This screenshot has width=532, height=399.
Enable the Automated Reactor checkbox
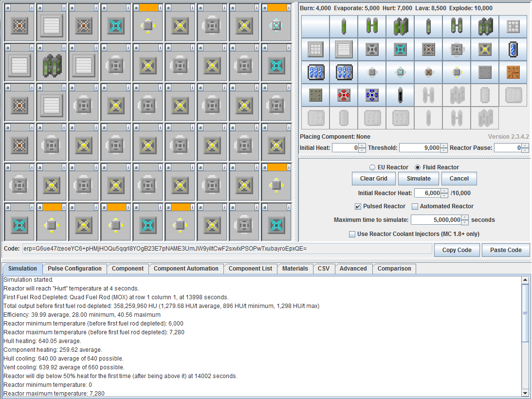[x=415, y=206]
